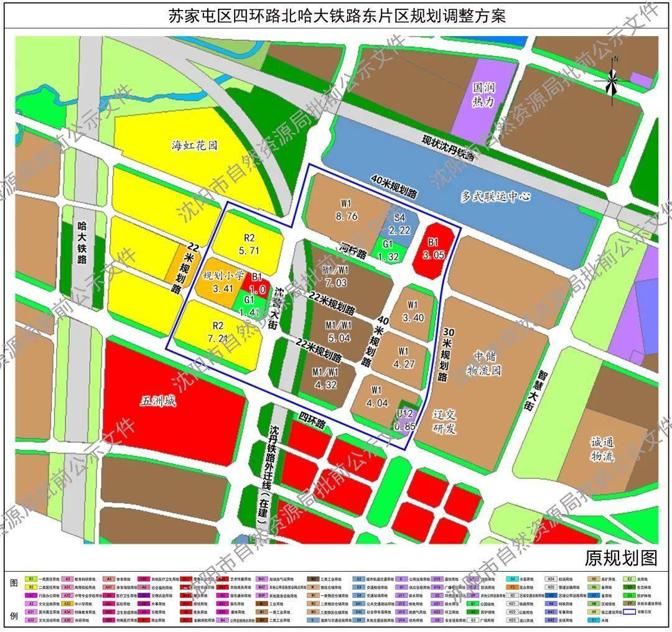
Task: Select the 中储物流园 label
Action: [x=484, y=363]
